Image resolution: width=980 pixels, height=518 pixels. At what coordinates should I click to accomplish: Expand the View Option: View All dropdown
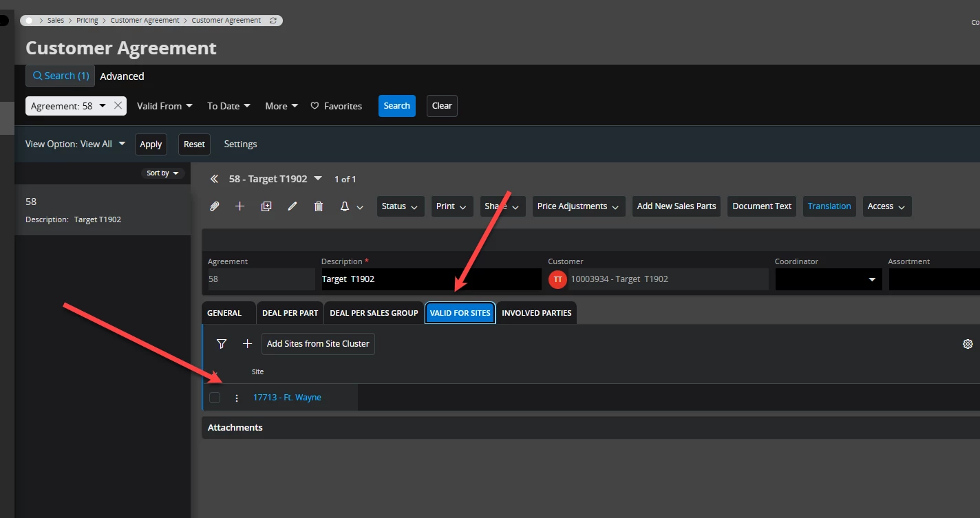click(x=76, y=144)
